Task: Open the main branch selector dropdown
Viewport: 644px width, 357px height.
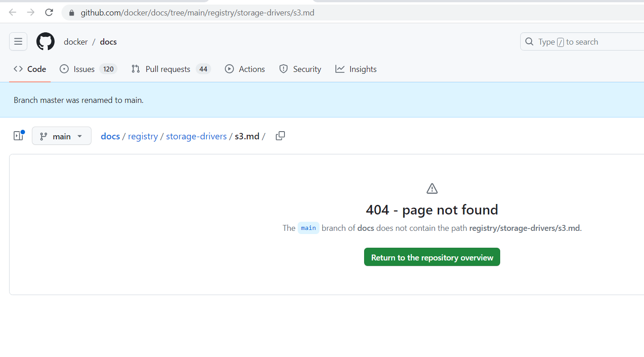Action: pos(61,136)
